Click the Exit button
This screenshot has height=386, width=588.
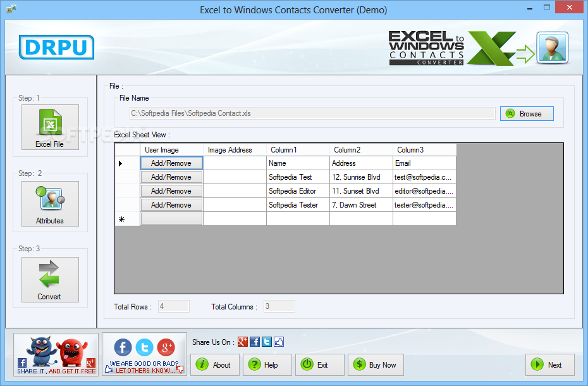pos(319,364)
